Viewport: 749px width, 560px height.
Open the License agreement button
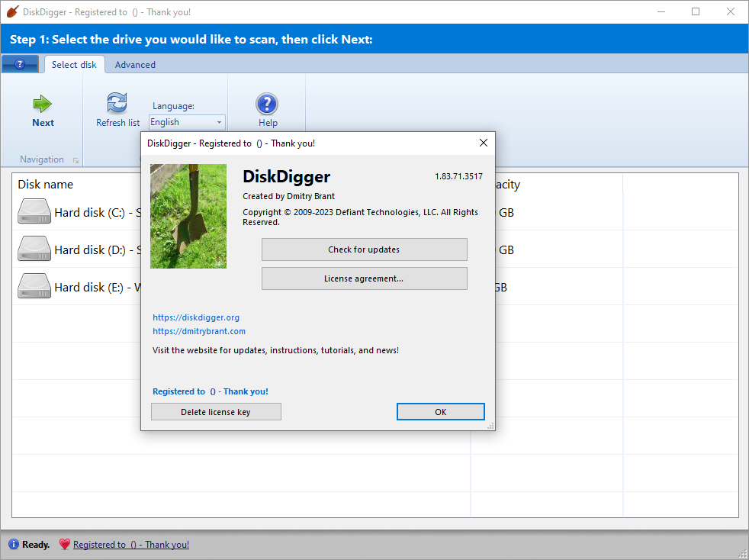(x=364, y=278)
